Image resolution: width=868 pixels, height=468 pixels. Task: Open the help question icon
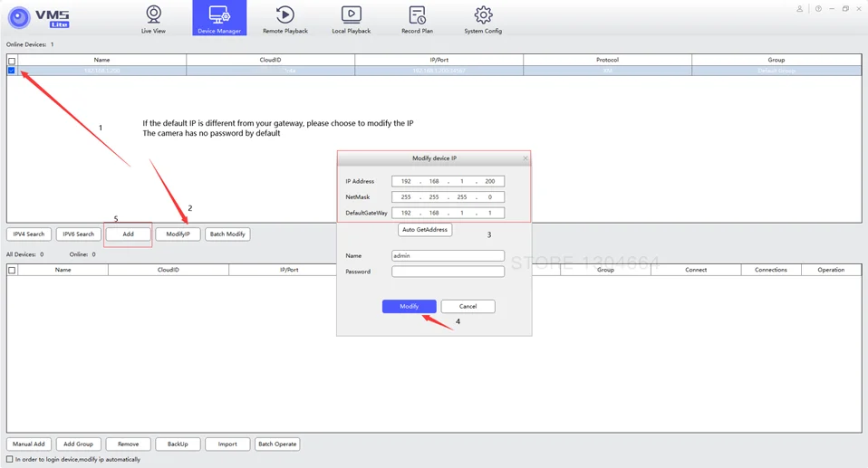pyautogui.click(x=818, y=9)
